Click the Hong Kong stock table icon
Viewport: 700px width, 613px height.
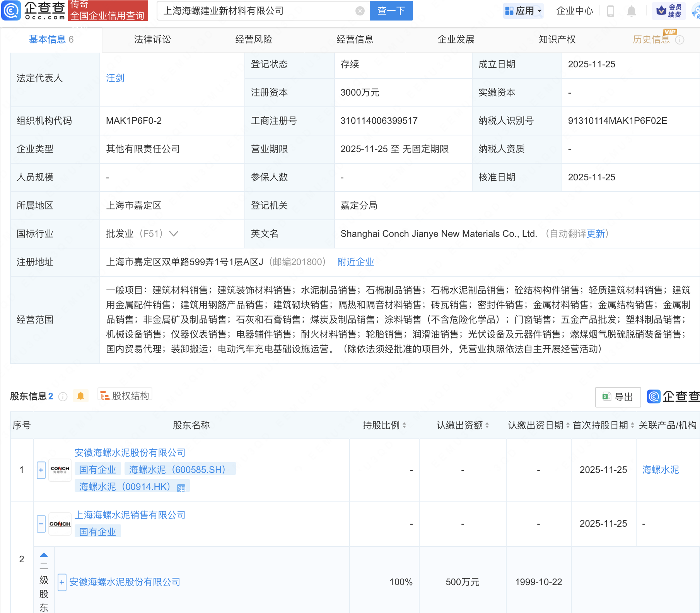181,488
